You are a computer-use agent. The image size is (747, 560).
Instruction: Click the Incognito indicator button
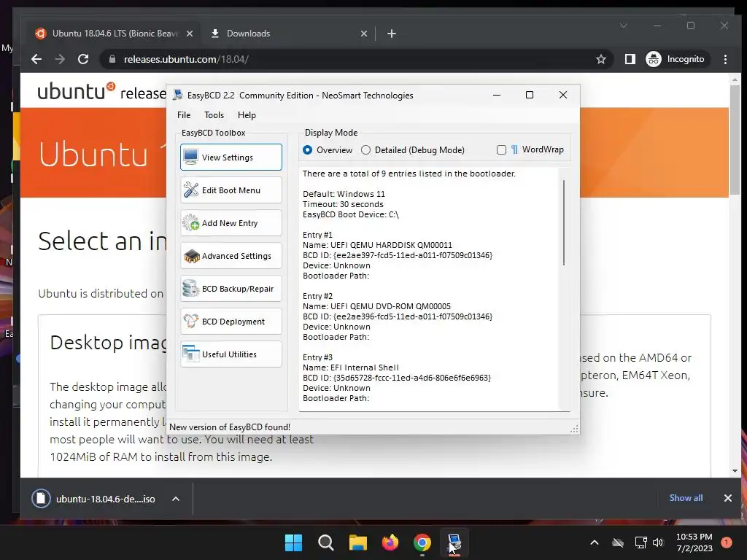click(676, 59)
